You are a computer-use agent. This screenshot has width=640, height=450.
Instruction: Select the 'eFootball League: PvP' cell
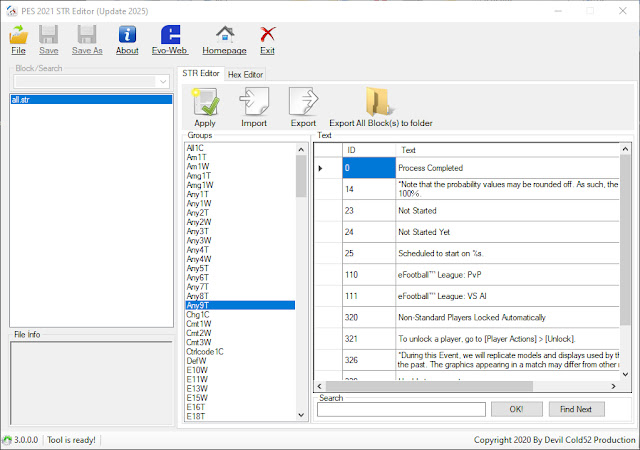pos(508,275)
